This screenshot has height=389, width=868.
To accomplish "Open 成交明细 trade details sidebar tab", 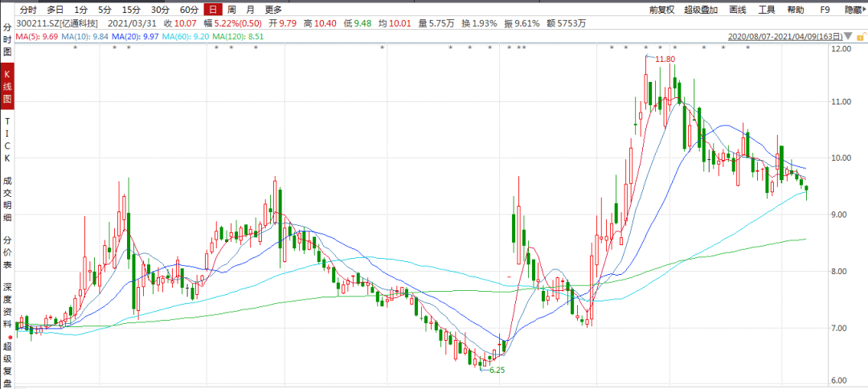I will tap(7, 199).
